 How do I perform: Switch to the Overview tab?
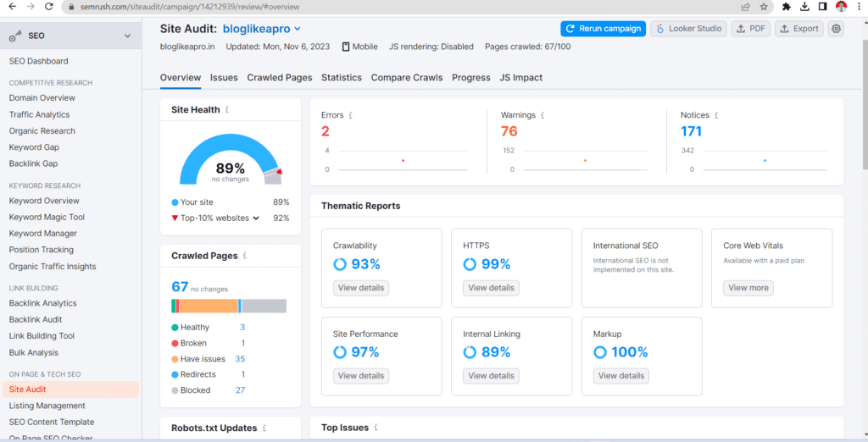pos(181,77)
